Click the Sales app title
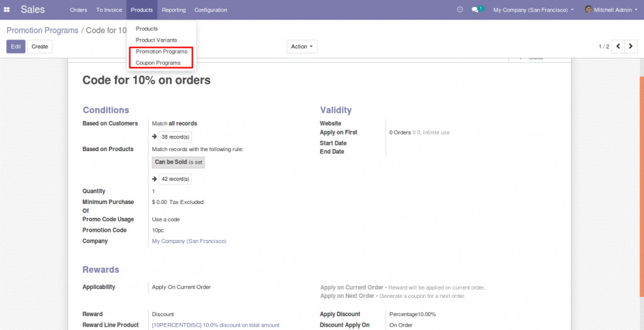 point(33,9)
